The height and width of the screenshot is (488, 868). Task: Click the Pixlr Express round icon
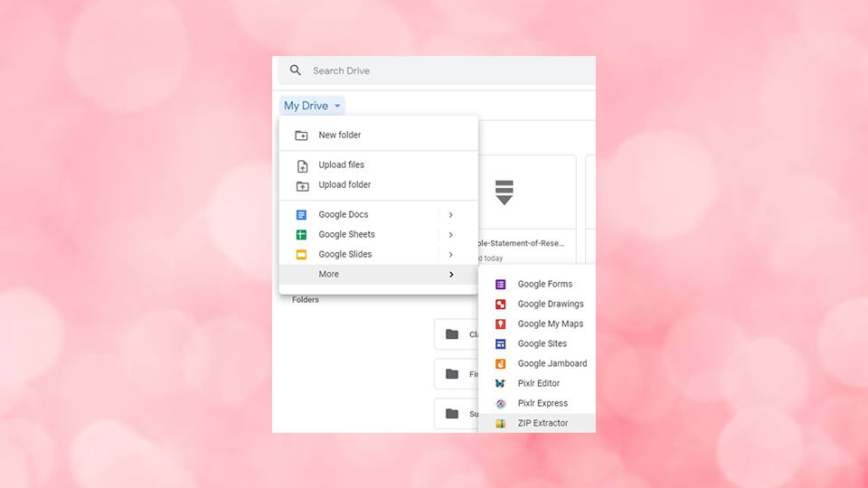pyautogui.click(x=500, y=404)
